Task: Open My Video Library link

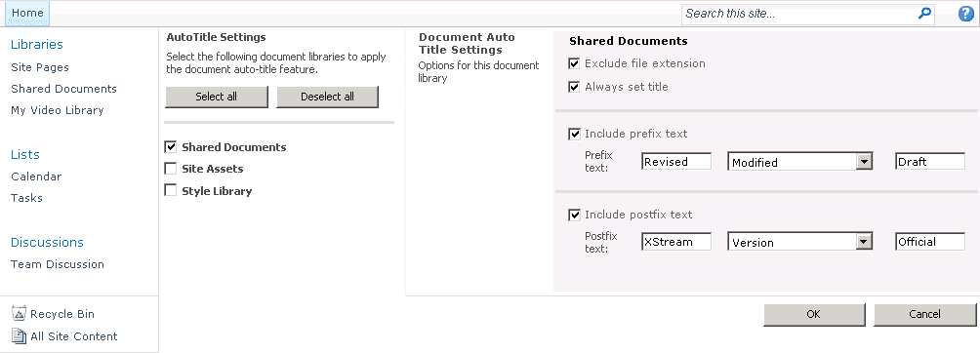Action: click(x=58, y=110)
